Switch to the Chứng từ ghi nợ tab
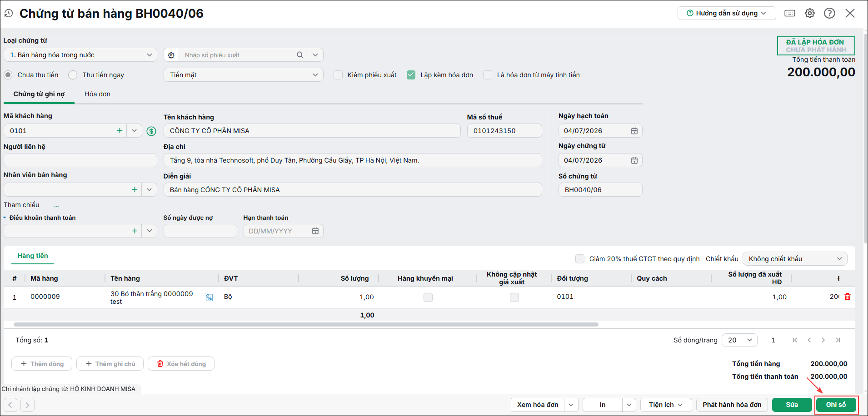The image size is (868, 416). [39, 94]
